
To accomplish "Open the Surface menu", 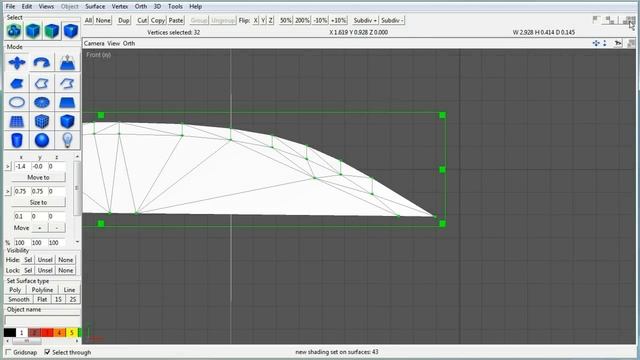I will point(95,7).
